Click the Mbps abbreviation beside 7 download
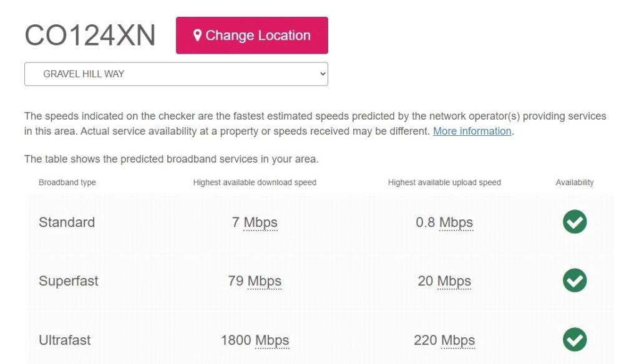This screenshot has height=364, width=639. (260, 223)
